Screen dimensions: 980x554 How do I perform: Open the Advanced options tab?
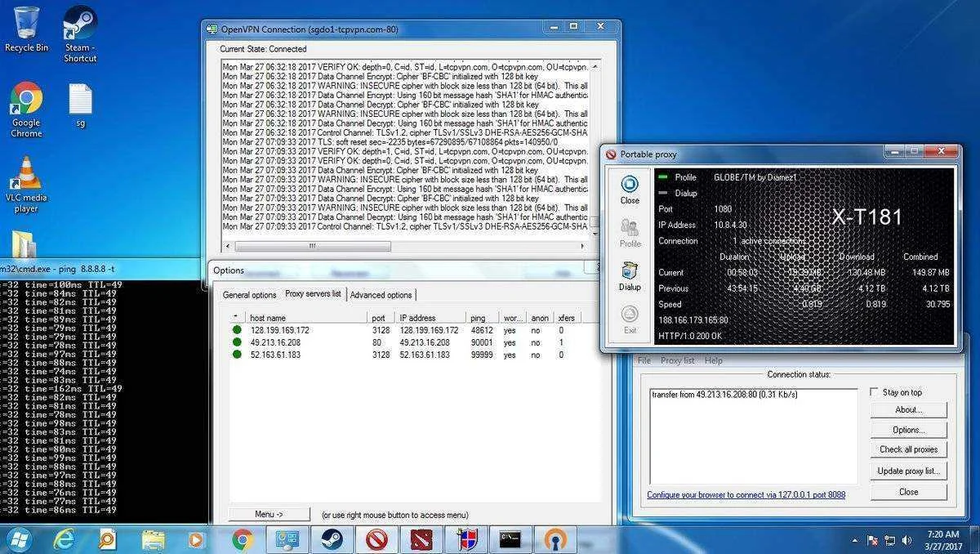[381, 295]
